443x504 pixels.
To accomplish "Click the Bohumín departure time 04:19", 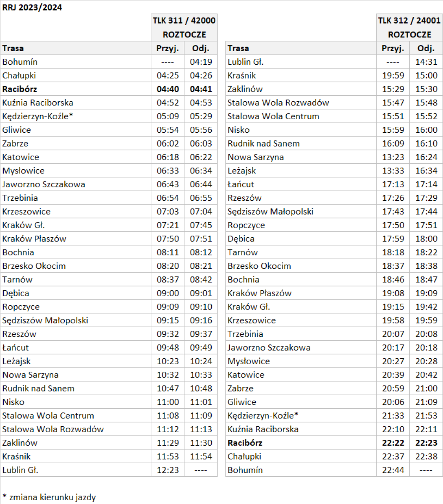I will point(201,62).
